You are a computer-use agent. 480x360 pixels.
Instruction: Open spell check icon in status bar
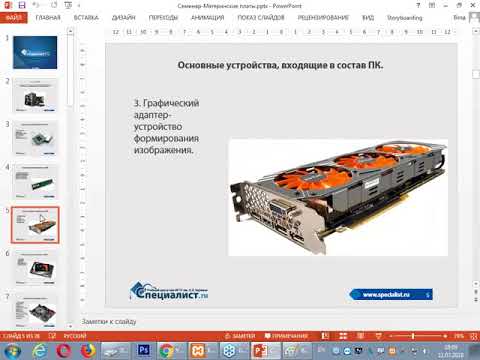pyautogui.click(x=52, y=336)
